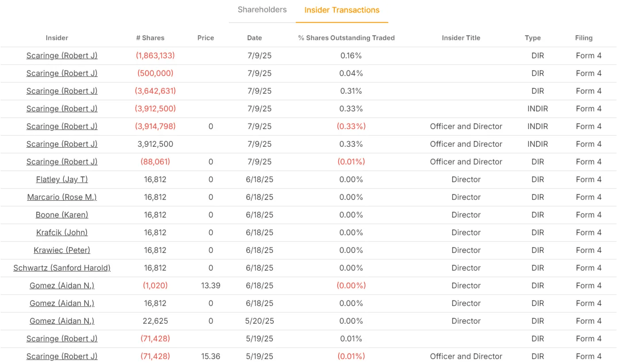Click Scaringe link in the (1,863,133) shares row
Viewport: 618px width, 364px height.
coord(62,56)
